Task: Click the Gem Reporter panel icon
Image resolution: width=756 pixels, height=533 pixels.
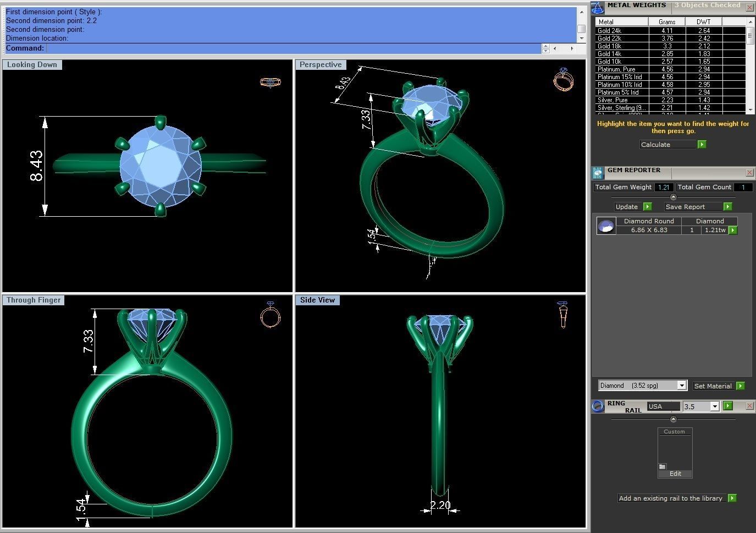Action: point(598,173)
